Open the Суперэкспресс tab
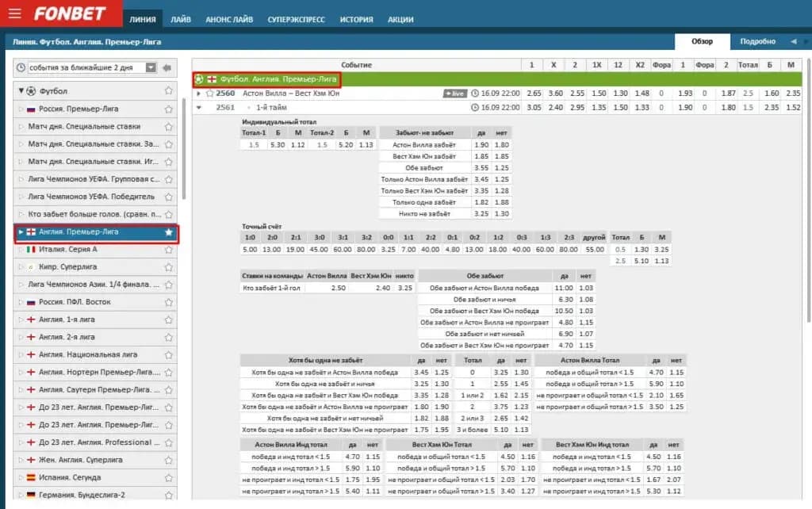The width and height of the screenshot is (812, 509). pyautogui.click(x=297, y=19)
